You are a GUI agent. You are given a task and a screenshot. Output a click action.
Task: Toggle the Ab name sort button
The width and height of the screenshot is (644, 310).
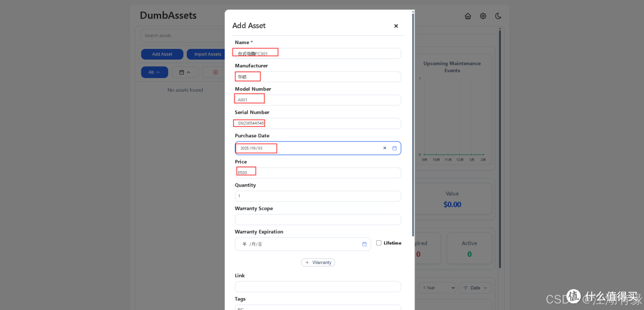point(154,72)
